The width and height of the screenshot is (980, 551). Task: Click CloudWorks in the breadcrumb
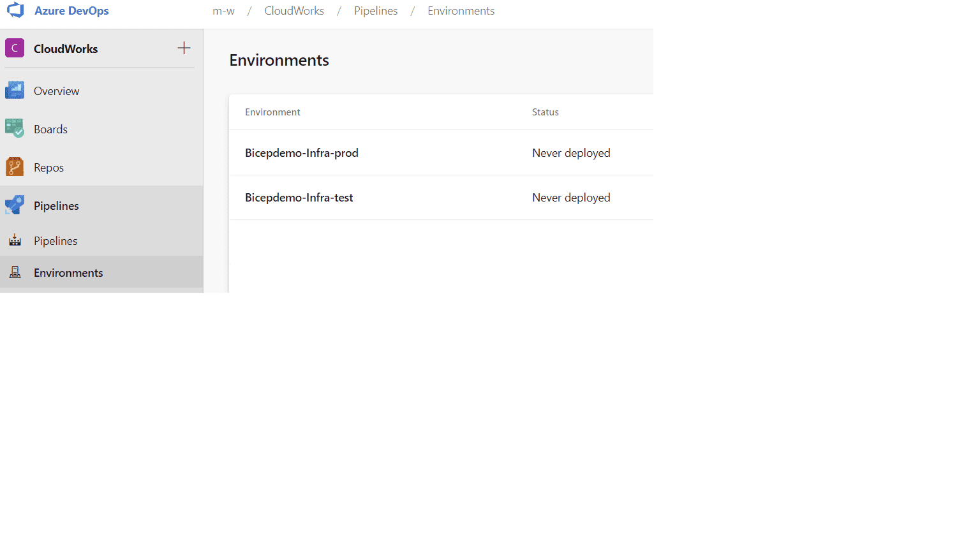[294, 11]
